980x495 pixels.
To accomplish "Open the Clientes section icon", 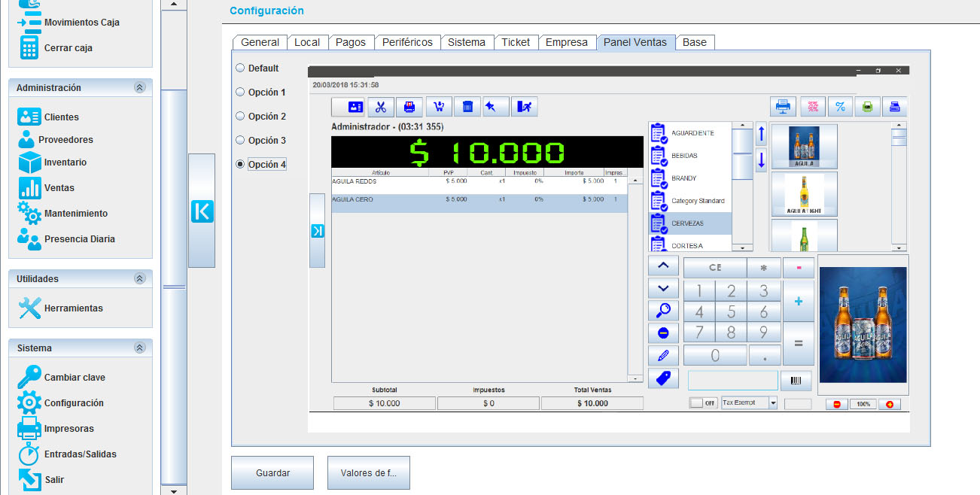I will pos(29,117).
